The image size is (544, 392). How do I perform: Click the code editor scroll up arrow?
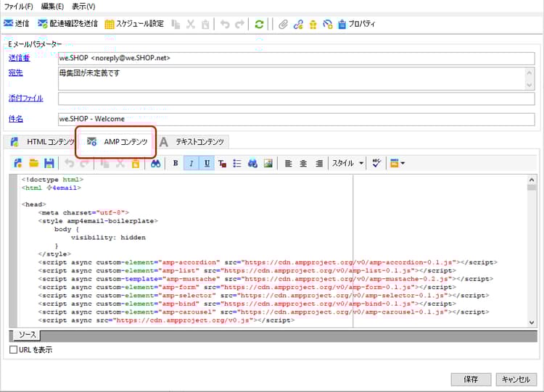tap(531, 180)
